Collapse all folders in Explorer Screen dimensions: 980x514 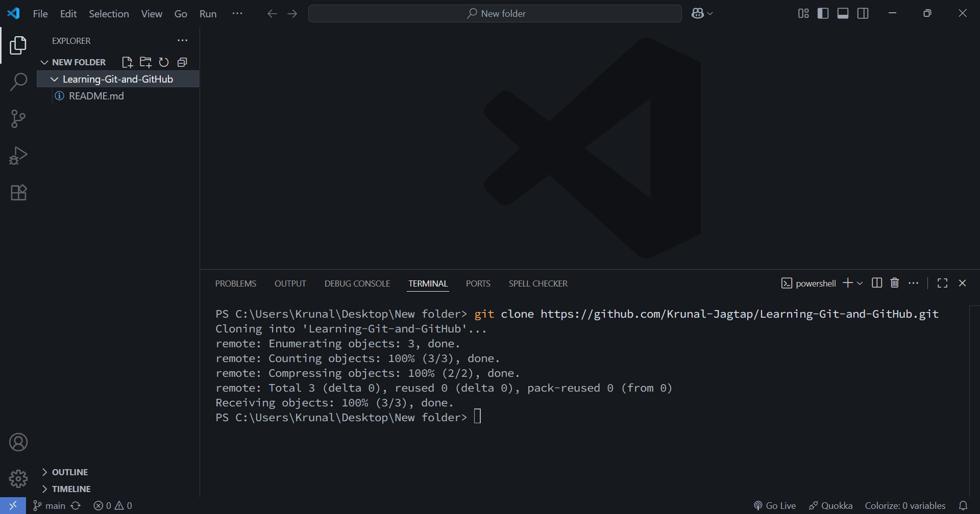pos(182,62)
